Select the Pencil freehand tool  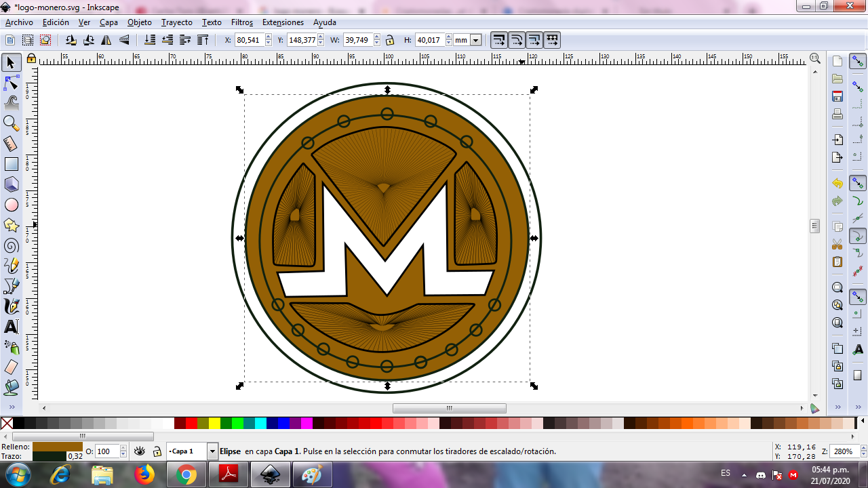coord(11,266)
